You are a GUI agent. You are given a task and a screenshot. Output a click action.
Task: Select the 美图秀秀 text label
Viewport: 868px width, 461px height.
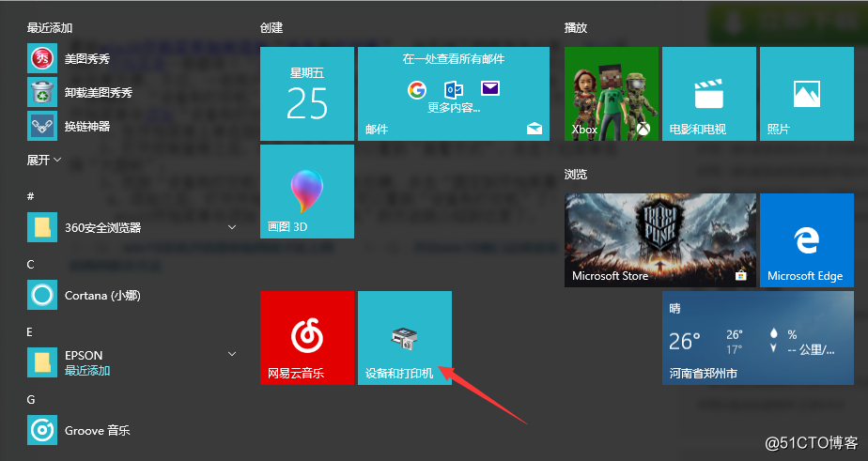tap(87, 58)
